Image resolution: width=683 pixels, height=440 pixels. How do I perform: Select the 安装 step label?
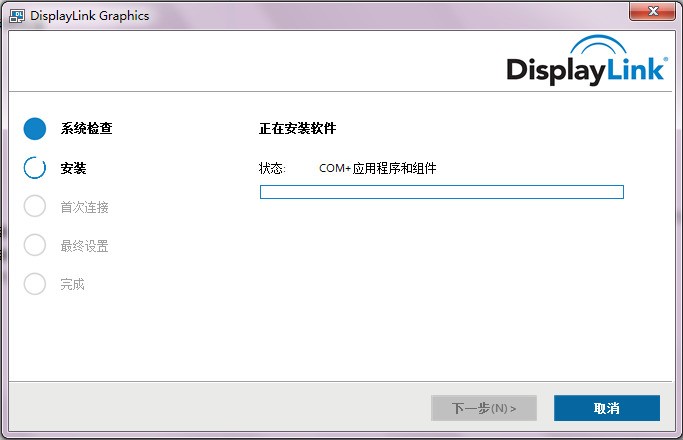click(73, 168)
